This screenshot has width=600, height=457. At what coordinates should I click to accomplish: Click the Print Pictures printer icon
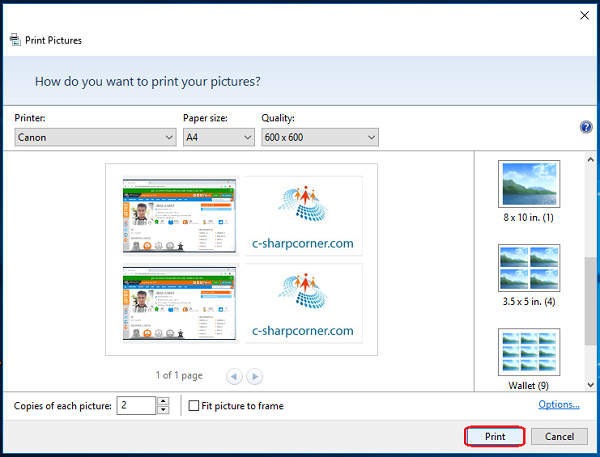(x=15, y=39)
